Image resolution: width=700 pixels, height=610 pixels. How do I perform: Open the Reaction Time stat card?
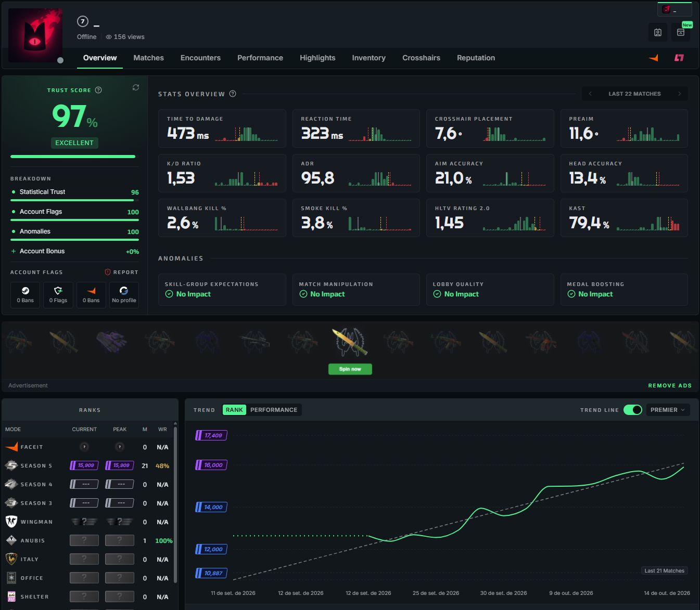[356, 128]
